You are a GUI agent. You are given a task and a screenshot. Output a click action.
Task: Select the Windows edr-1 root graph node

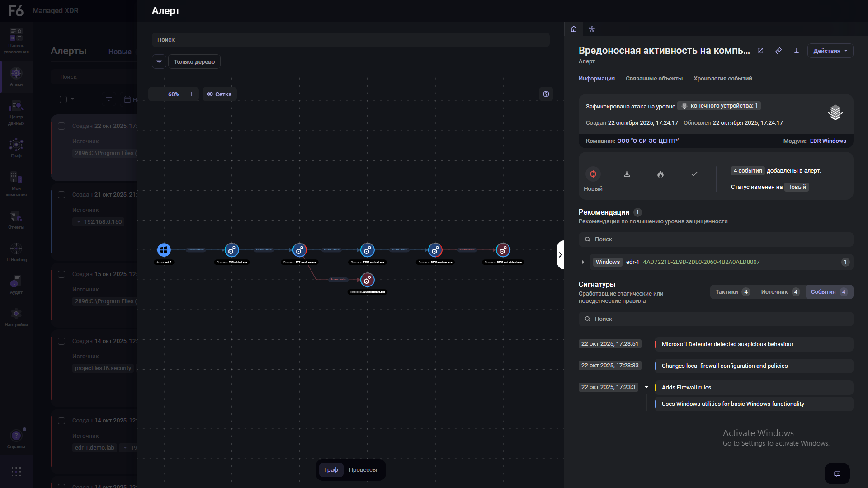point(164,249)
